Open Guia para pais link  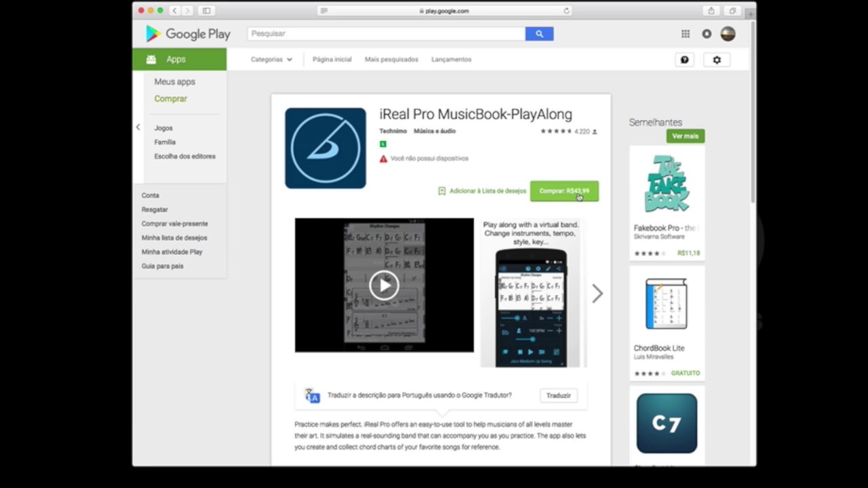(x=162, y=266)
